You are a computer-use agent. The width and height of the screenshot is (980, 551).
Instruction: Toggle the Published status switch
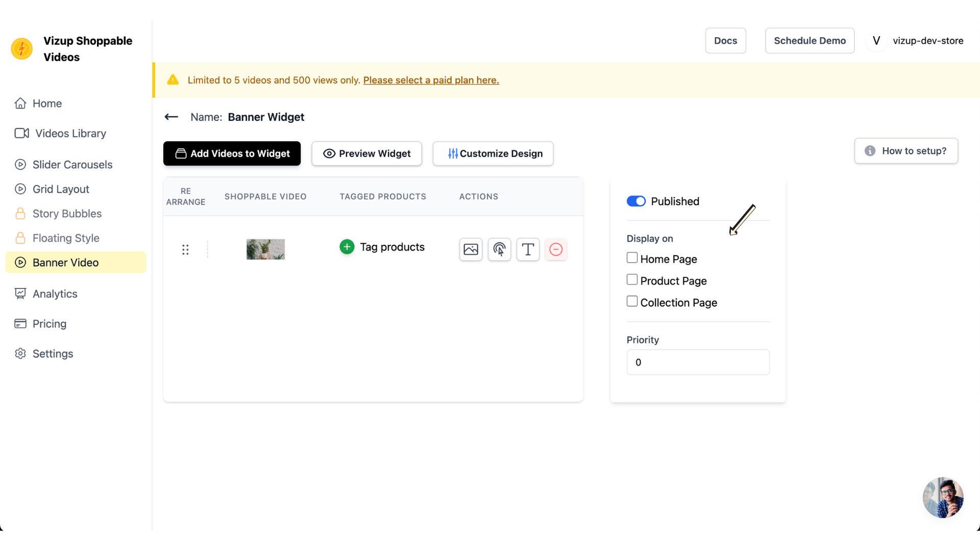(635, 201)
